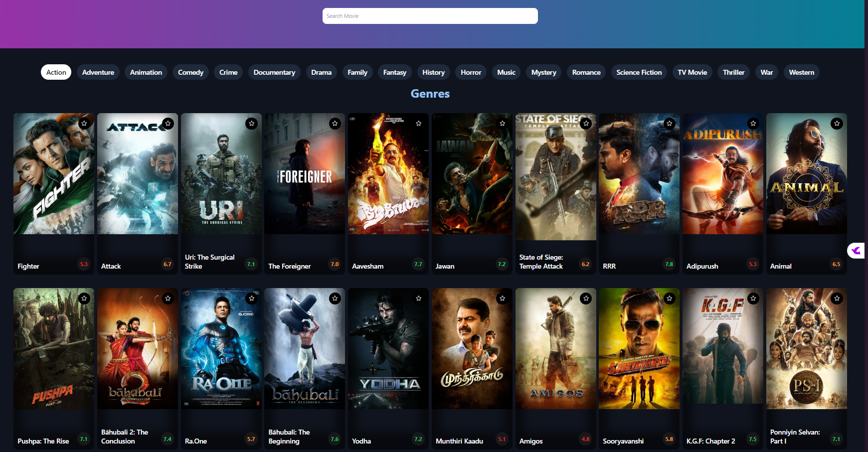This screenshot has width=868, height=452.
Task: Show Western movies
Action: click(802, 72)
